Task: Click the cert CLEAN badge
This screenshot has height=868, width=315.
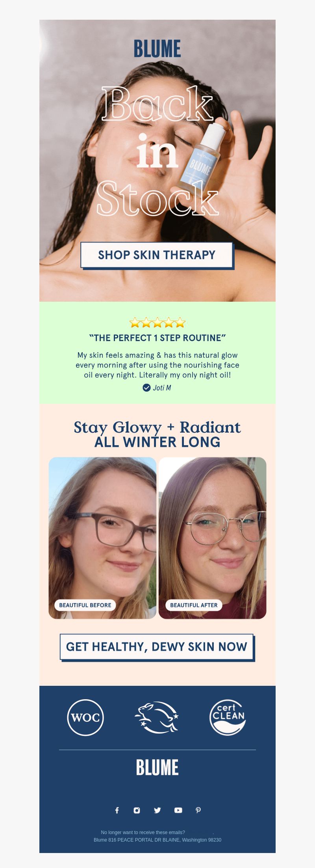Action: click(228, 717)
